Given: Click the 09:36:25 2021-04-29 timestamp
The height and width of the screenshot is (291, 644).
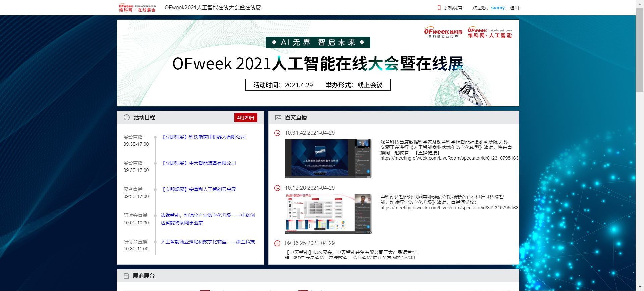Looking at the screenshot, I should [x=310, y=243].
